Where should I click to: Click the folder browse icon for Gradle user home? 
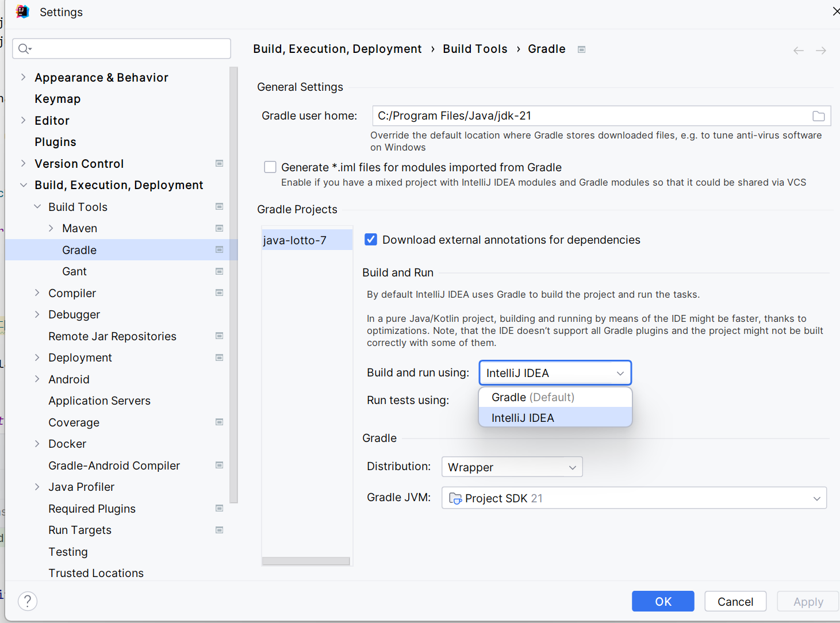pos(818,116)
